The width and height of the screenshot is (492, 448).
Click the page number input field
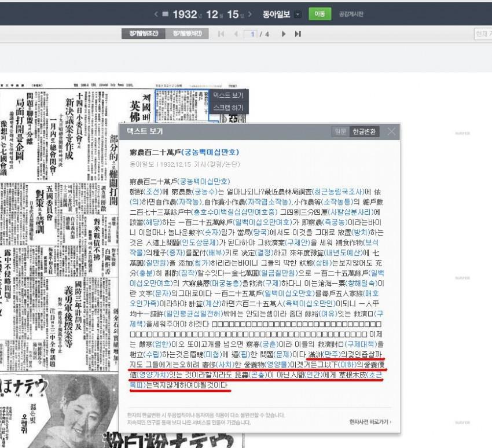253,34
